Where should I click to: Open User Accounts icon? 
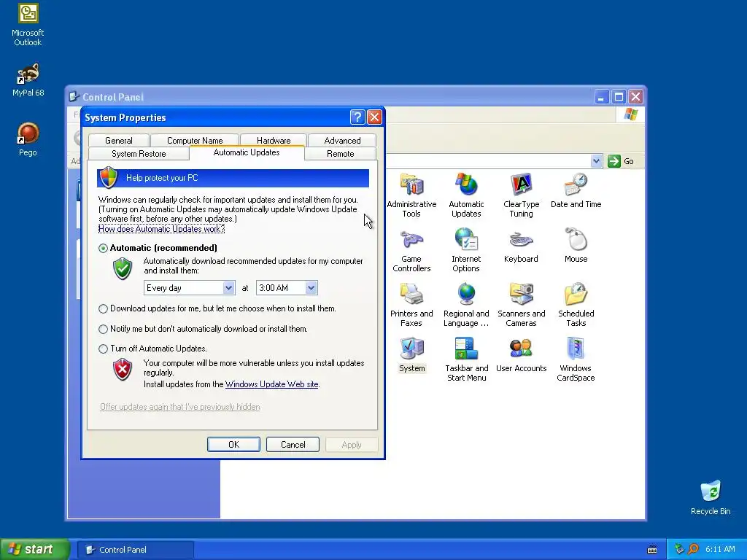[x=521, y=355]
